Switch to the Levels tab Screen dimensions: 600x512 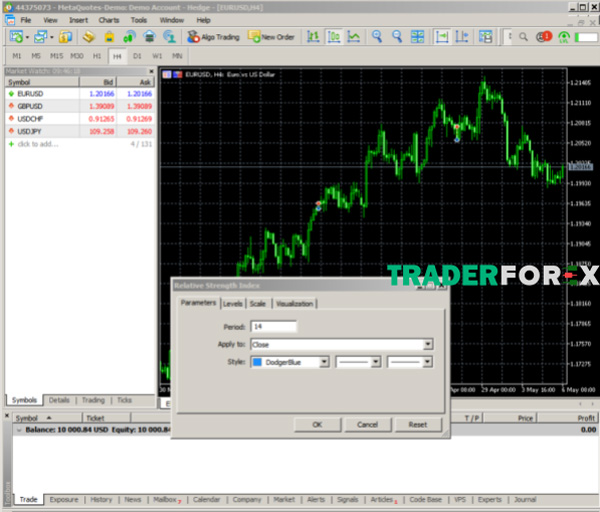point(233,303)
